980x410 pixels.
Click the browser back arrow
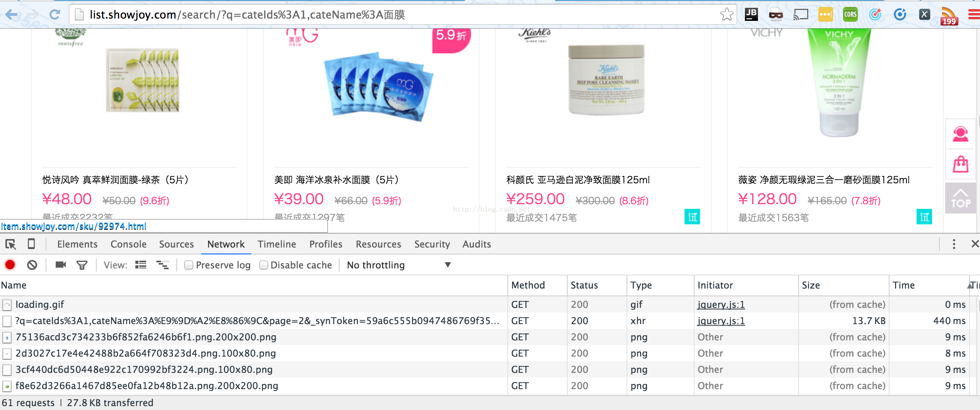pos(12,15)
